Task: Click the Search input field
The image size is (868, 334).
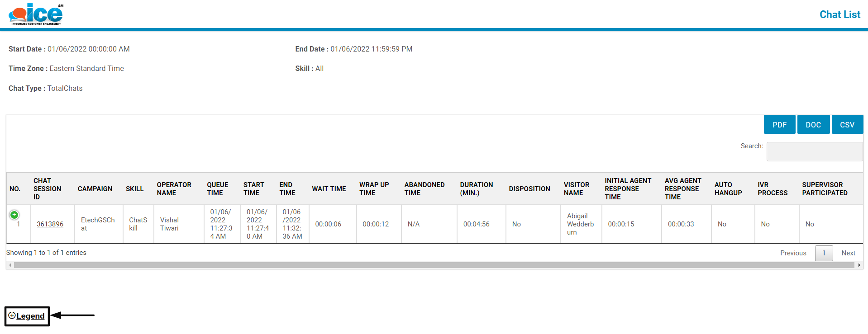Action: pyautogui.click(x=814, y=151)
